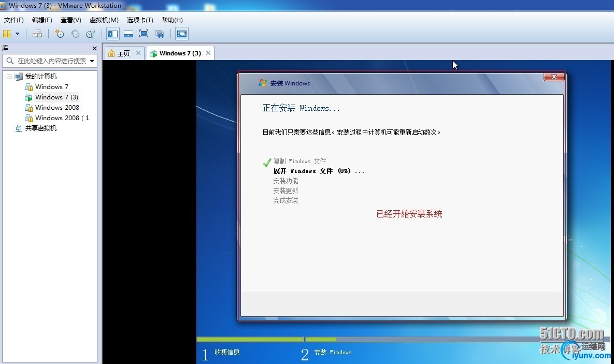The height and width of the screenshot is (364, 614).
Task: Switch to the Windows 7 (3) tab
Action: (x=180, y=53)
